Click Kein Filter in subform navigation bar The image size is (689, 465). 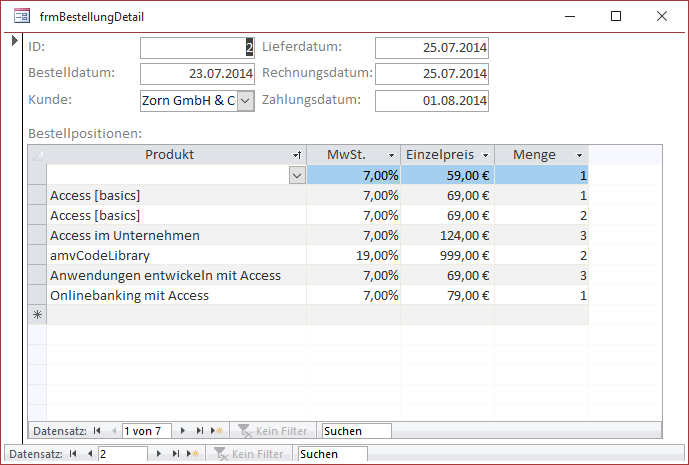(273, 431)
